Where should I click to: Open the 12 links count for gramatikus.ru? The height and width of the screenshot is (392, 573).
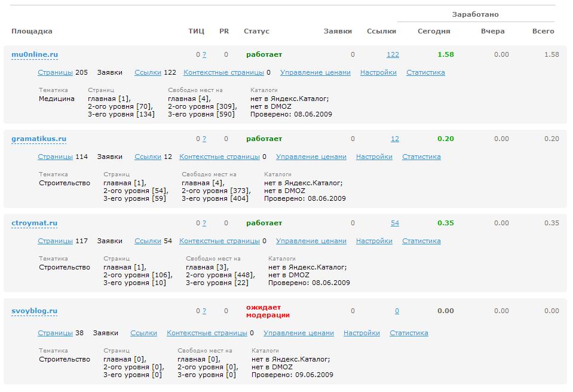coord(395,139)
